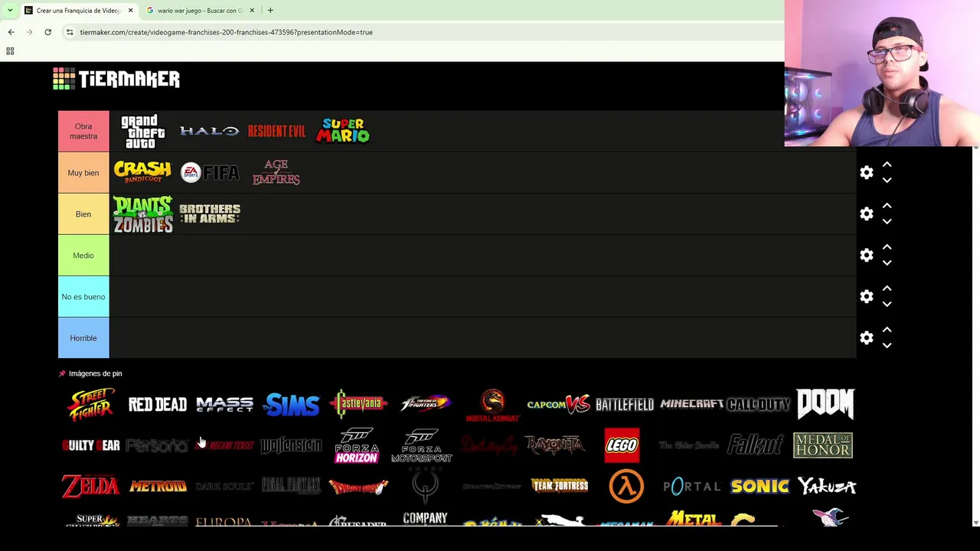Select the Resident Evil logo
This screenshot has width=980, height=551.
276,131
